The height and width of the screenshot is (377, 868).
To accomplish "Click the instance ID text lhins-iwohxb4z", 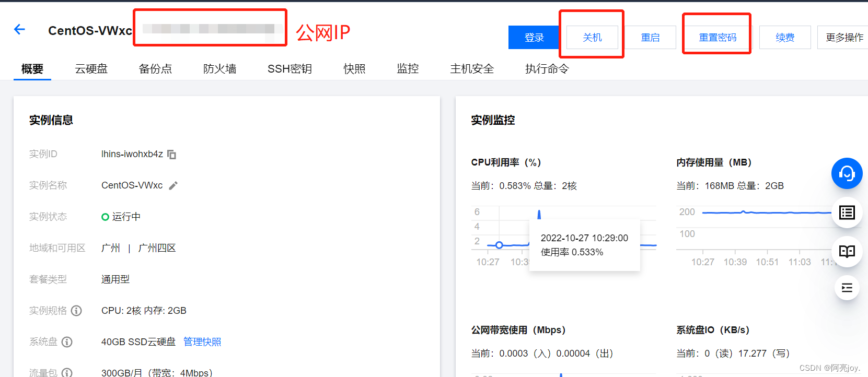I will coord(132,154).
